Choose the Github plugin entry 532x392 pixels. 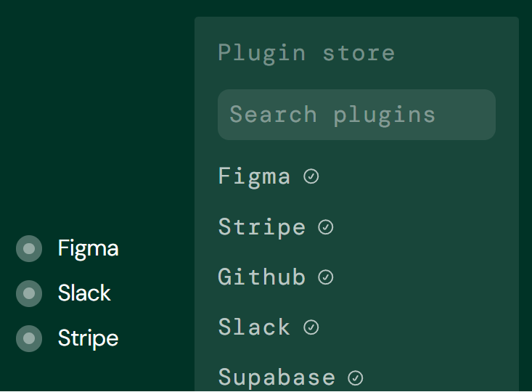(261, 277)
